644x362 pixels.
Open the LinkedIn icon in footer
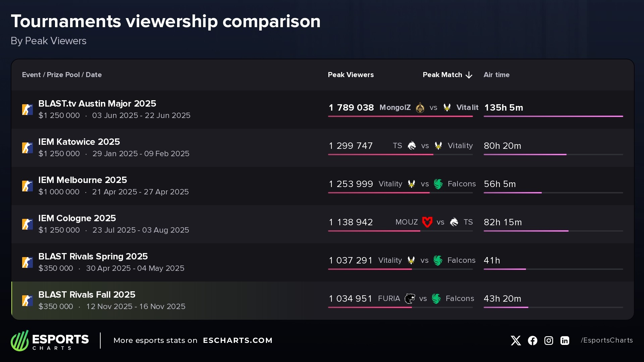coord(565,341)
